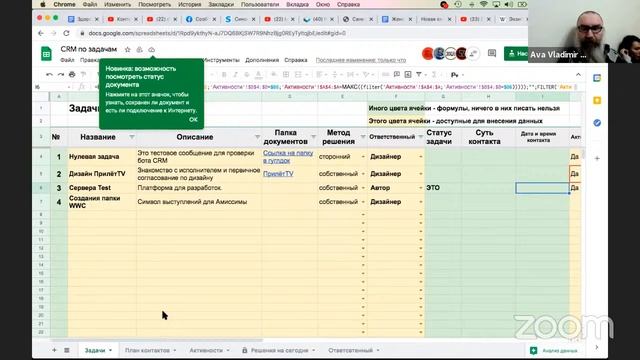Switch to the Решения на сегодня sheet tab
This screenshot has width=640, height=360.
click(x=280, y=350)
